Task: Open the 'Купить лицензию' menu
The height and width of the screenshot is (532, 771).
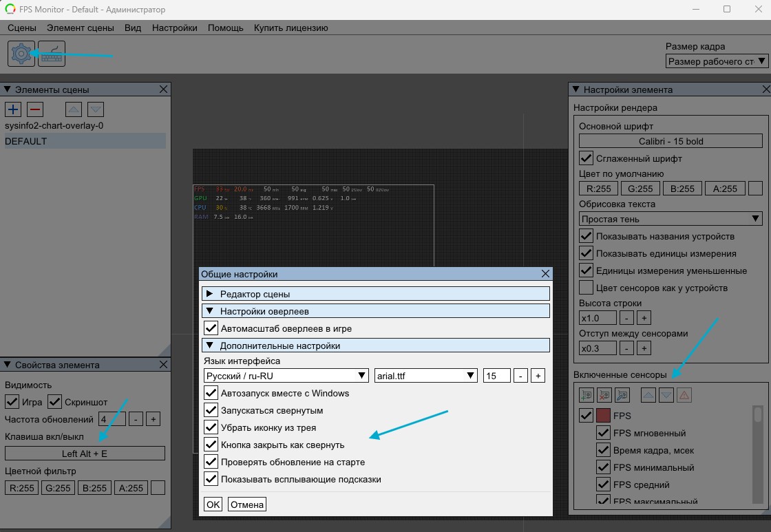Action: (x=291, y=28)
